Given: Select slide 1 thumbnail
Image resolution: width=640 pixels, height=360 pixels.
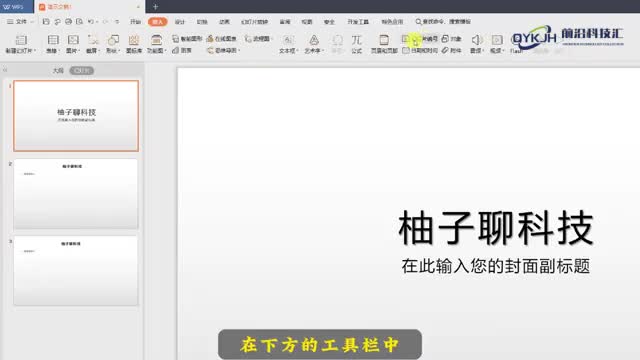Looking at the screenshot, I should click(x=76, y=116).
